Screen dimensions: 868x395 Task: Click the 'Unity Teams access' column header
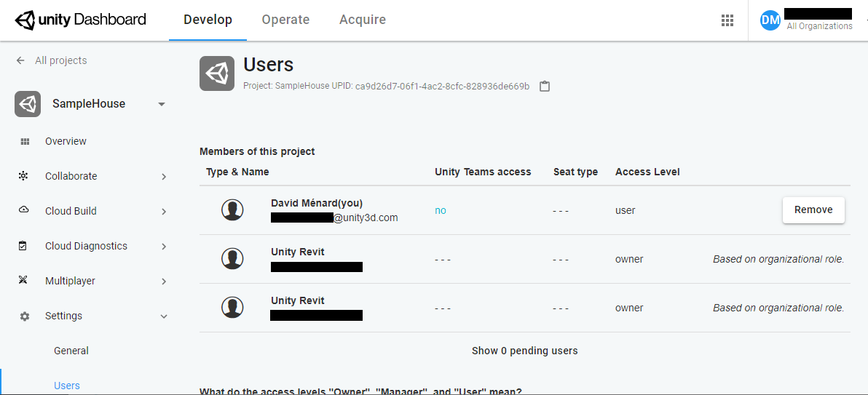[483, 172]
